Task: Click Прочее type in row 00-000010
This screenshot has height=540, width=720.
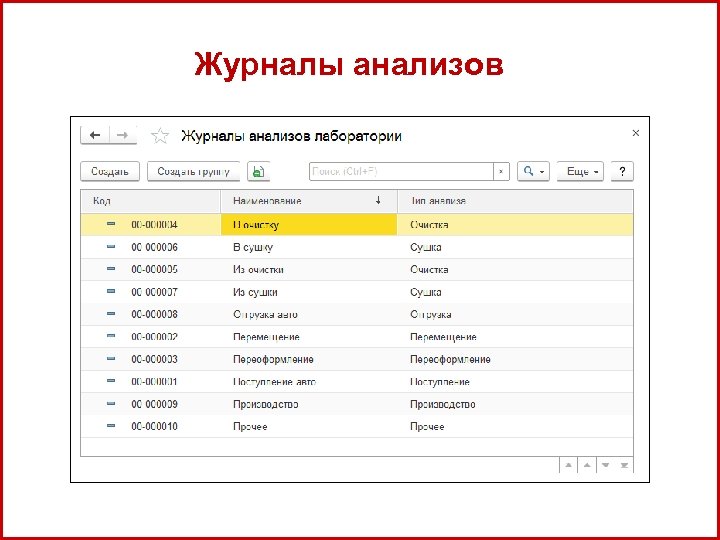Action: coord(515,427)
